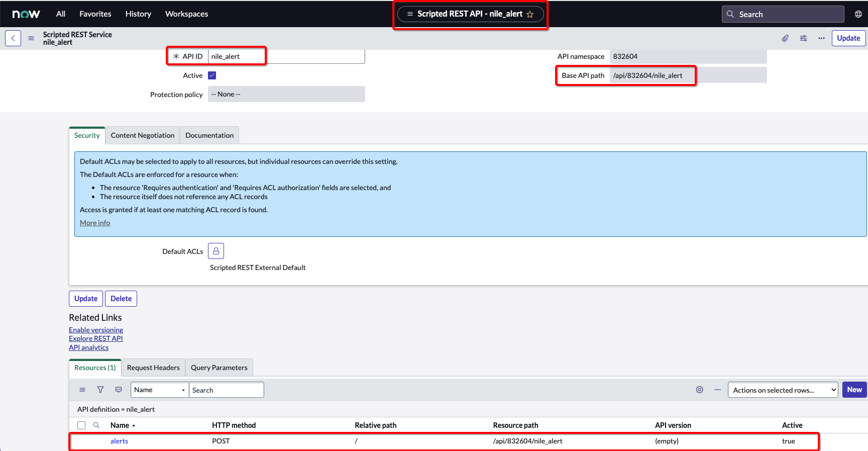The width and height of the screenshot is (868, 451).
Task: Open form personalization settings icon
Action: 804,38
